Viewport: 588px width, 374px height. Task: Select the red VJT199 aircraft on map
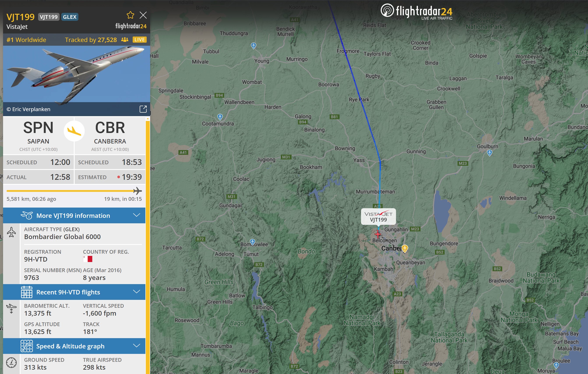point(378,234)
